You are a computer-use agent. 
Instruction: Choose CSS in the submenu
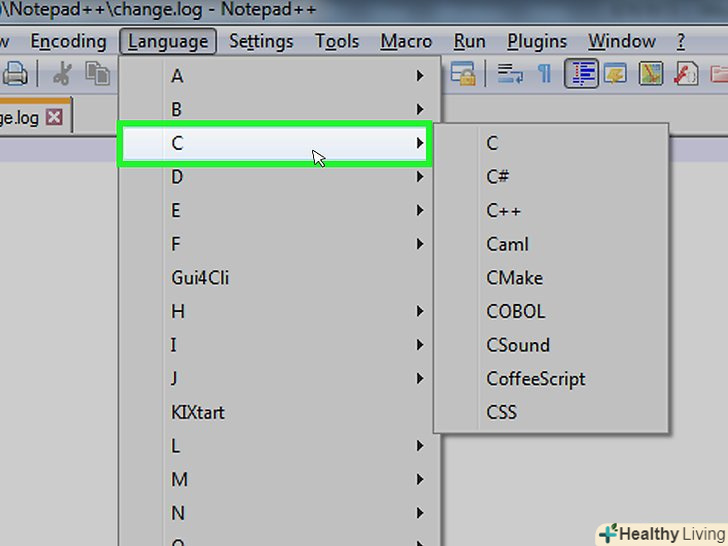tap(551, 412)
